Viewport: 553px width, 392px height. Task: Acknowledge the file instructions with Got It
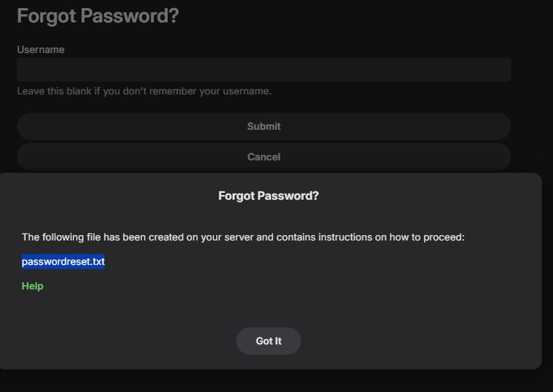coord(268,341)
